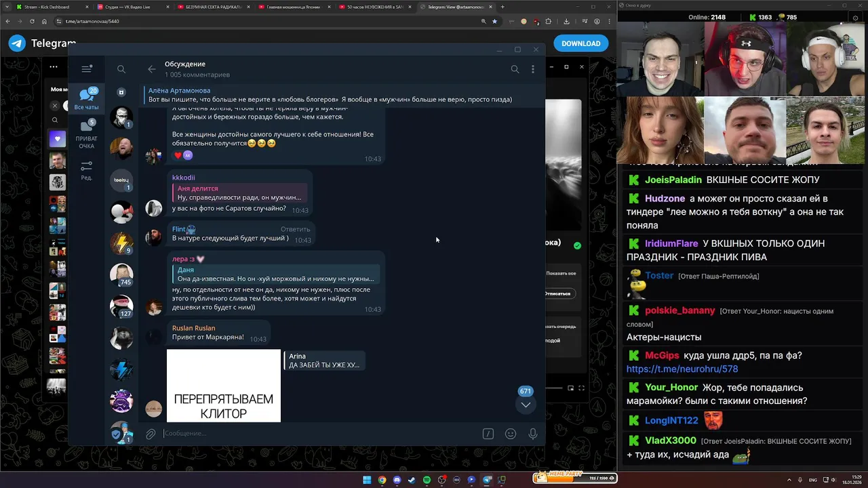Go back with the discussion back arrow
Screen dimensions: 868x488
tap(152, 69)
